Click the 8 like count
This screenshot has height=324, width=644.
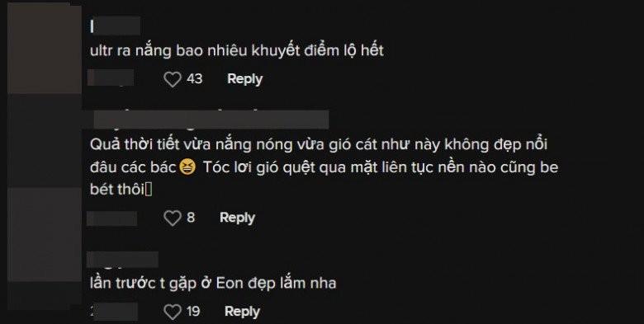tap(191, 218)
